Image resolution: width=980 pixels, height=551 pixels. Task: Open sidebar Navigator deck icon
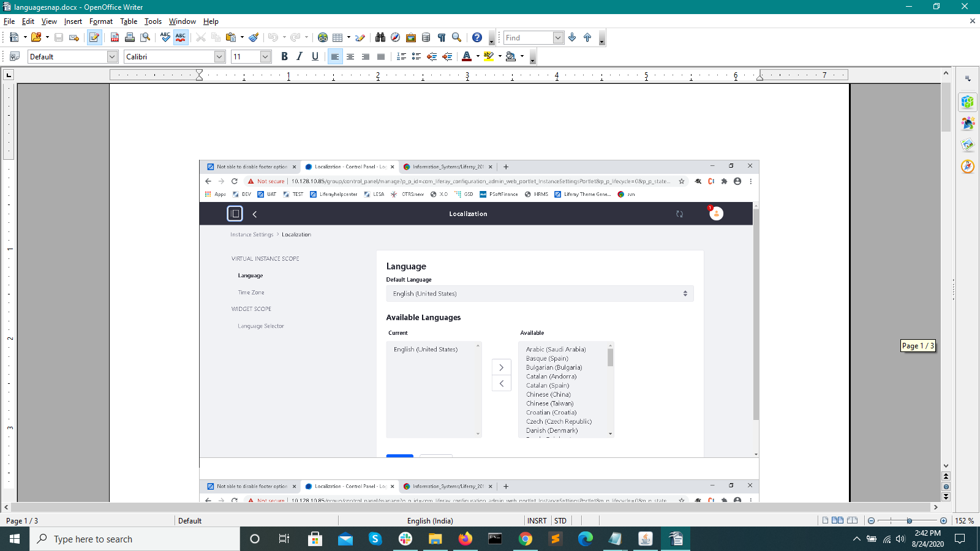[968, 167]
